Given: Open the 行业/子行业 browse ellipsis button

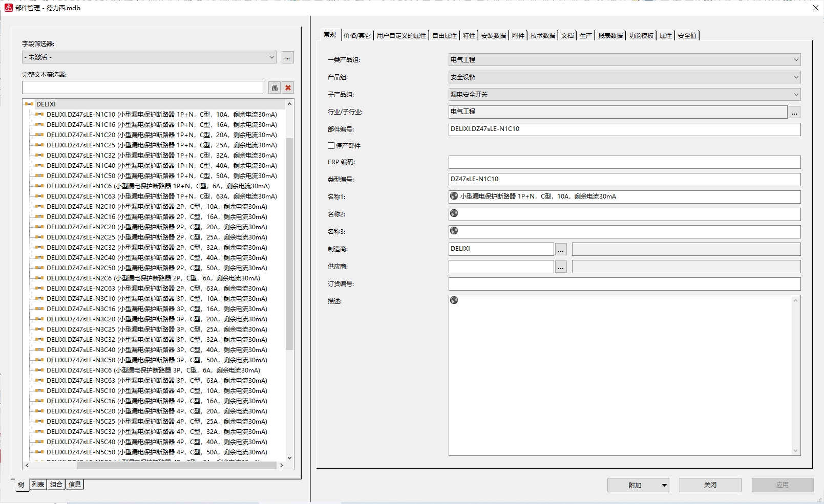Looking at the screenshot, I should [x=794, y=113].
